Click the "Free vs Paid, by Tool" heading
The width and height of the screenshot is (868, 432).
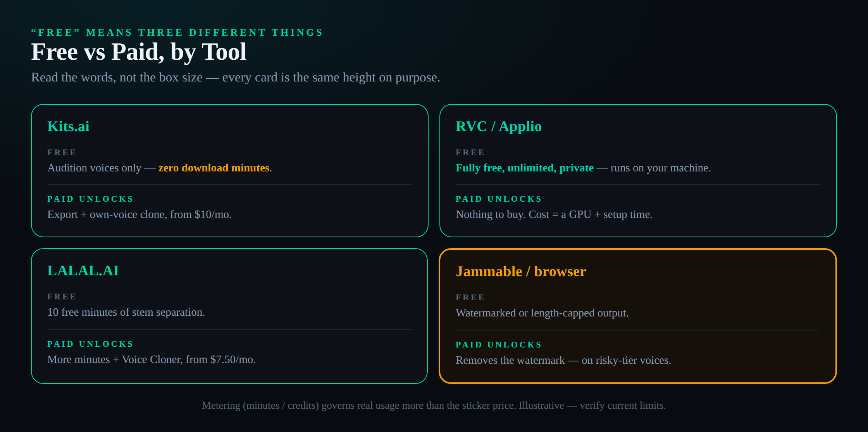coord(139,52)
